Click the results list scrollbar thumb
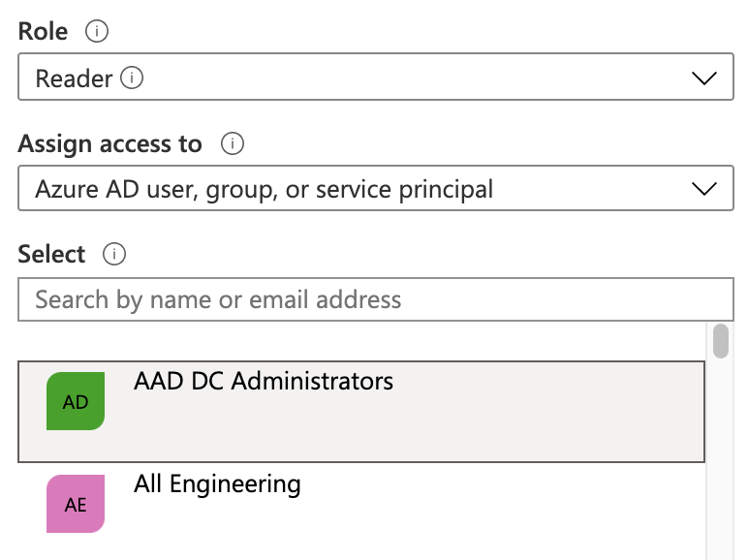The image size is (748, 560). click(721, 341)
